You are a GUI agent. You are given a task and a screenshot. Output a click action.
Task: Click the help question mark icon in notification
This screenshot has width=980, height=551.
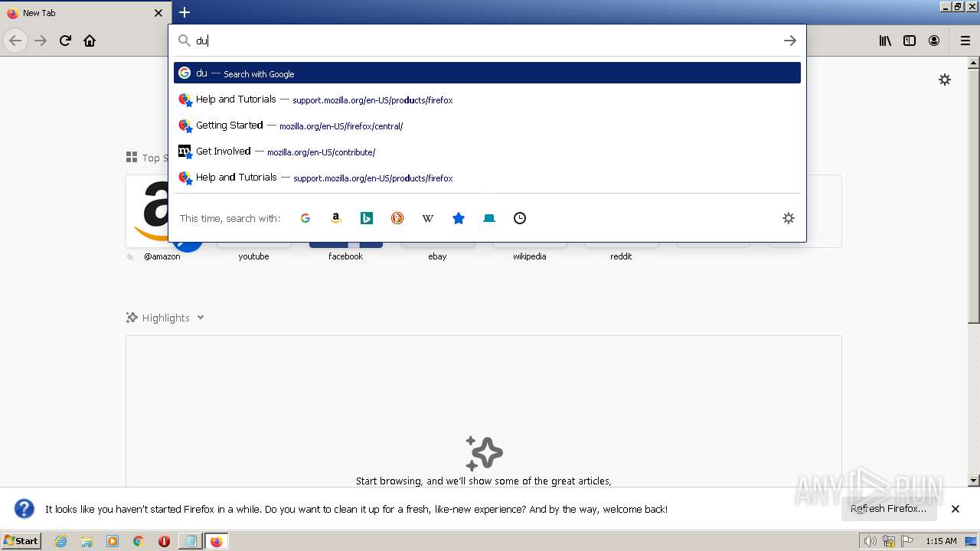(x=24, y=509)
